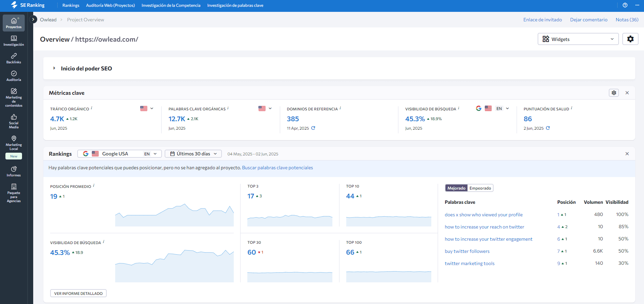
Task: Open Investigación de la Competencia menu
Action: tap(171, 5)
